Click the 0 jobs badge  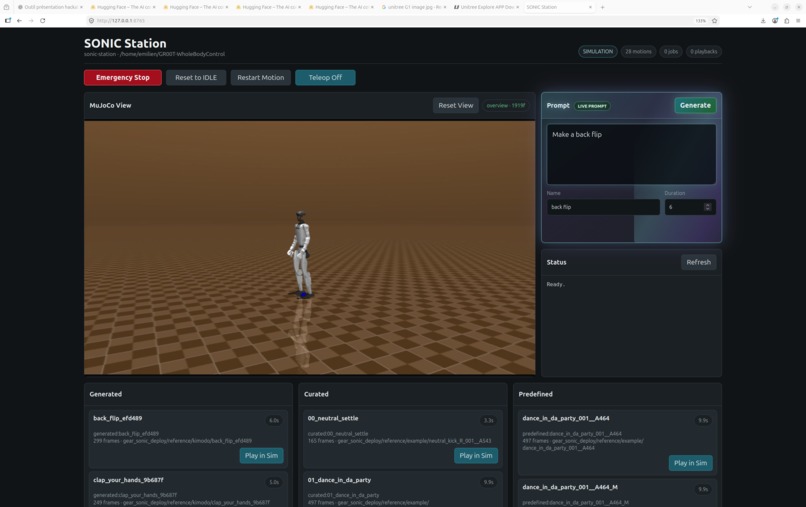point(670,51)
